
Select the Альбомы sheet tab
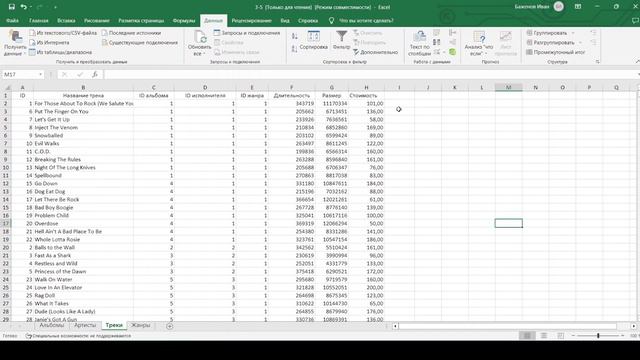coord(51,325)
